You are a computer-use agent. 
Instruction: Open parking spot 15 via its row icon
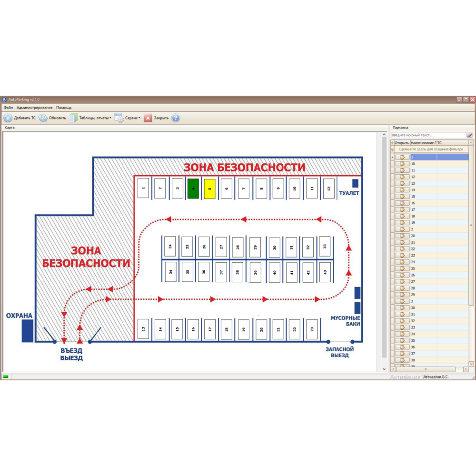[x=402, y=197]
